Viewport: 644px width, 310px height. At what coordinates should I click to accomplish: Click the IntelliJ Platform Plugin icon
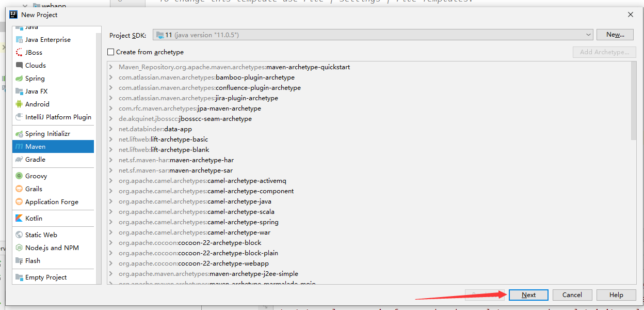point(19,117)
